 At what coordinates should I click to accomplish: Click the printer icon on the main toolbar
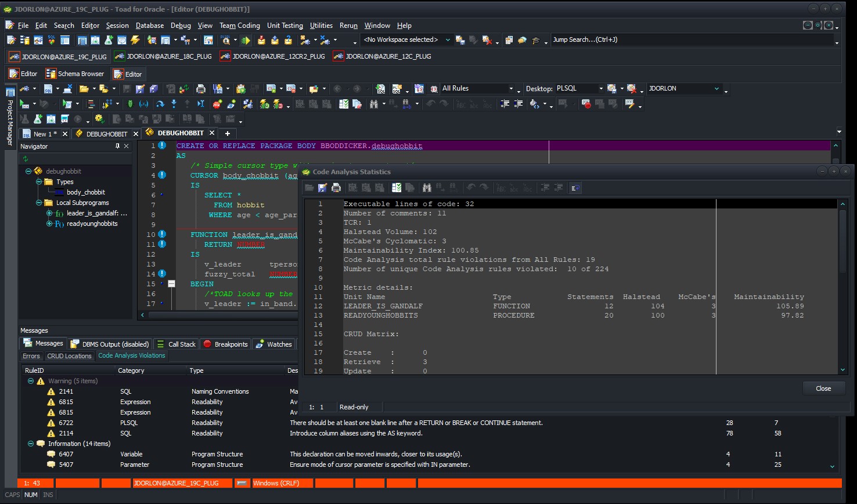tap(200, 88)
